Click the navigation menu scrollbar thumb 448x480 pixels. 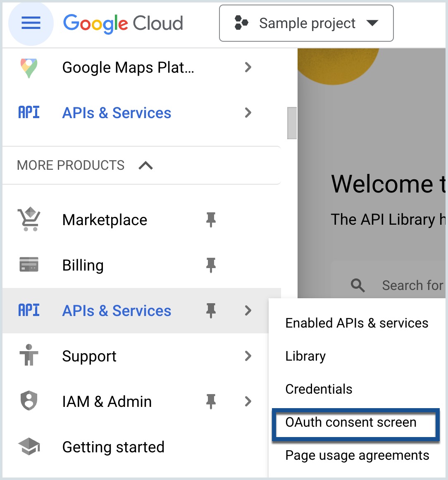point(292,123)
